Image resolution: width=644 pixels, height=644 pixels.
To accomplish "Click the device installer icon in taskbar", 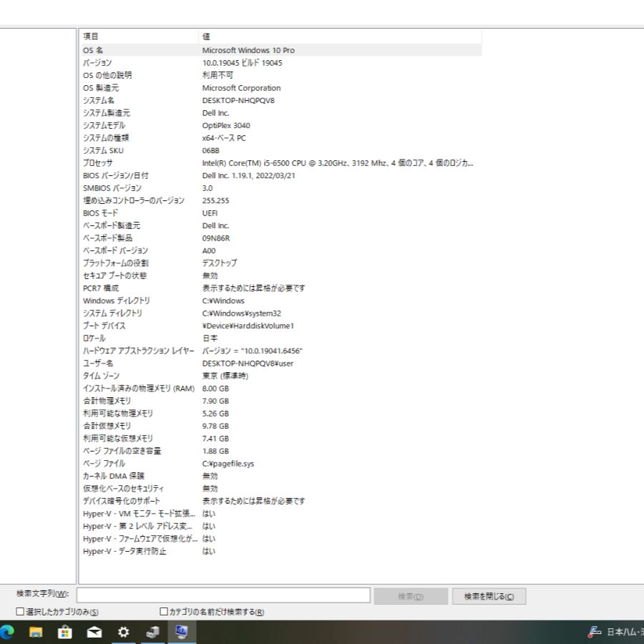I will [152, 632].
